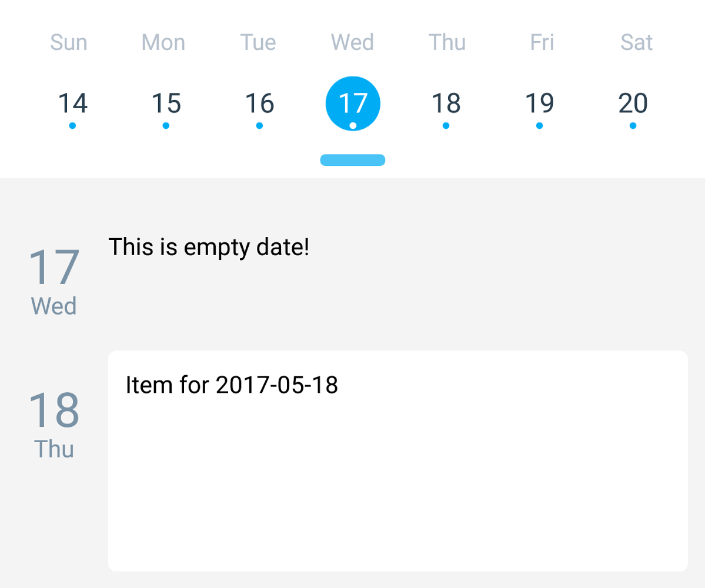Tap the 'This is empty date!' message
Image resolution: width=705 pixels, height=588 pixels.
tap(209, 247)
